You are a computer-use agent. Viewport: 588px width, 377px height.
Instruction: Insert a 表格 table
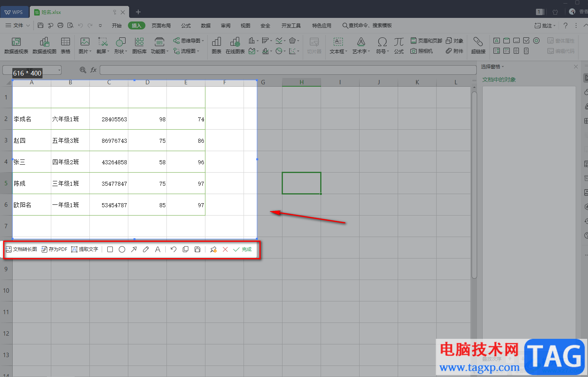[66, 45]
